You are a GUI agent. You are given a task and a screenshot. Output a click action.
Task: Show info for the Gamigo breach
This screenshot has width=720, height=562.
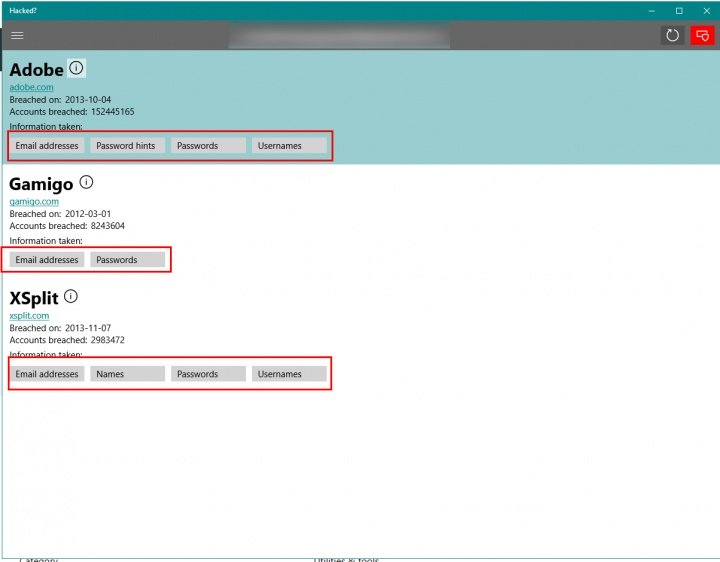point(86,182)
